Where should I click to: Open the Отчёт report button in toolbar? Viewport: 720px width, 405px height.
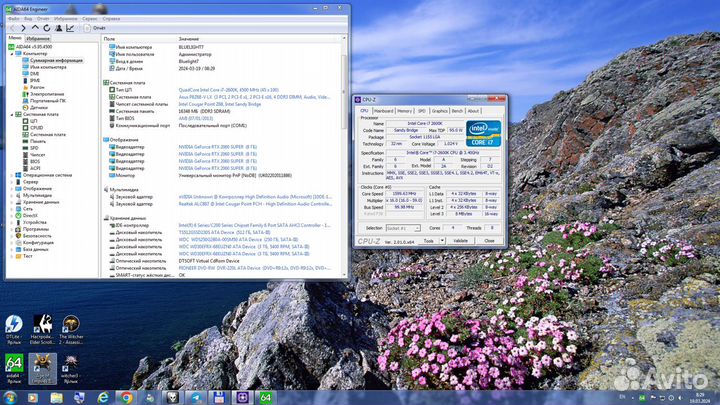[x=95, y=28]
